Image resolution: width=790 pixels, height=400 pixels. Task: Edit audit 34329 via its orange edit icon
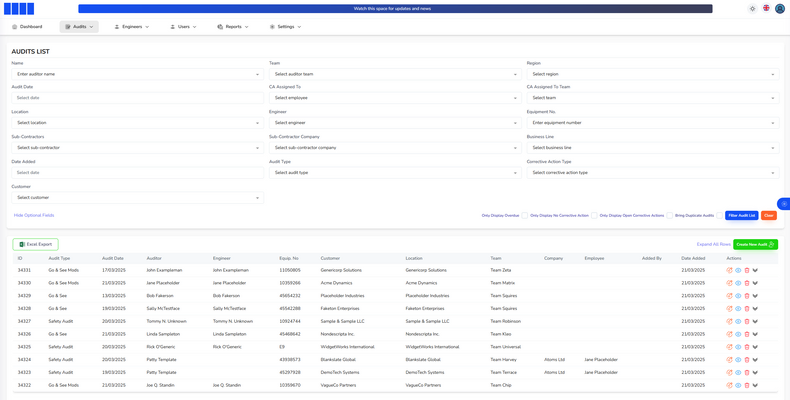(x=729, y=296)
